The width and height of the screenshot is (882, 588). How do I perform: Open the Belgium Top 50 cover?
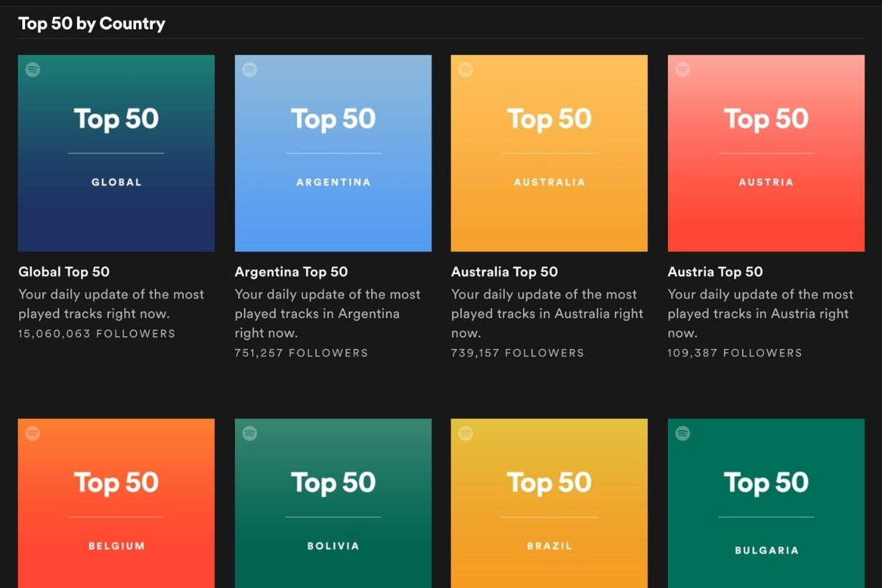click(116, 503)
